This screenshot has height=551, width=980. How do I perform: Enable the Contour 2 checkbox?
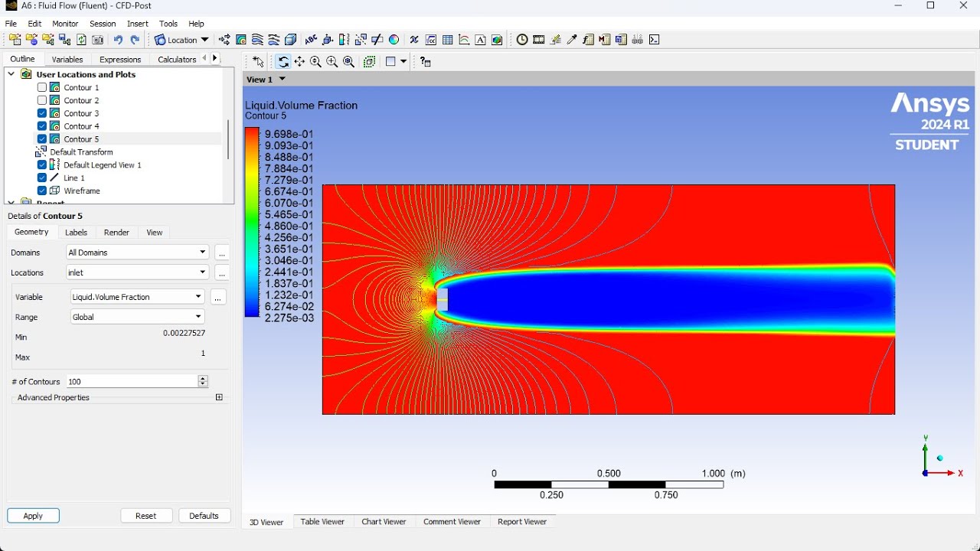pos(42,100)
